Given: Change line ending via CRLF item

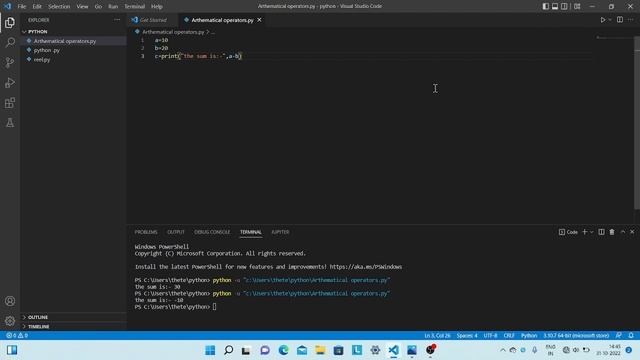Looking at the screenshot, I should (x=509, y=335).
